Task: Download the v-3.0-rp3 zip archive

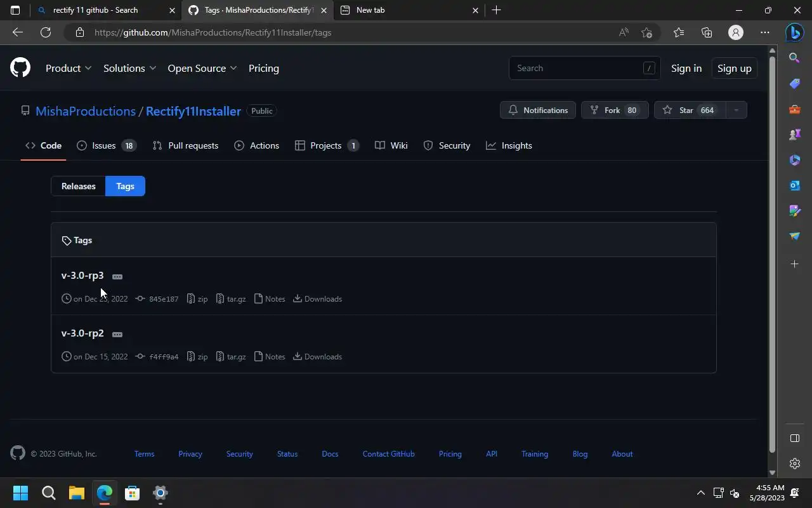Action: (197, 298)
